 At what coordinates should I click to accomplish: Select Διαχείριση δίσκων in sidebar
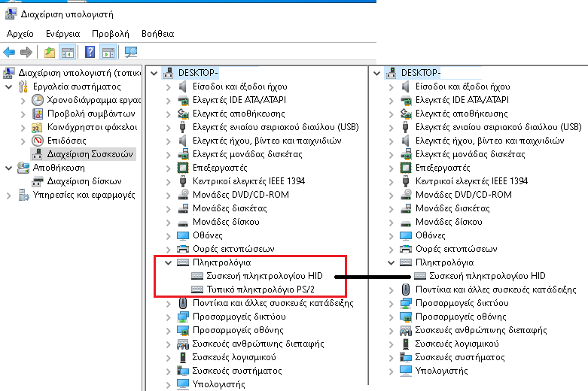(x=84, y=181)
